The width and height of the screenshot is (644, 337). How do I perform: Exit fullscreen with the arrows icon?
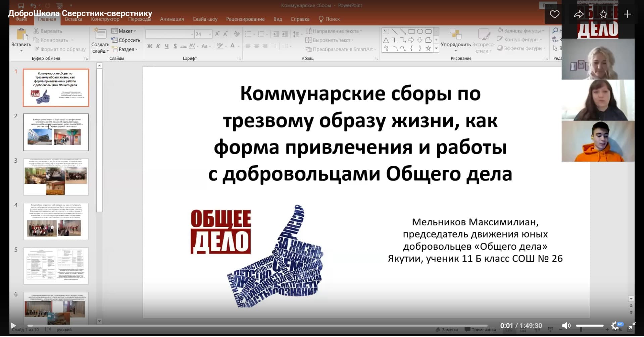tap(632, 325)
